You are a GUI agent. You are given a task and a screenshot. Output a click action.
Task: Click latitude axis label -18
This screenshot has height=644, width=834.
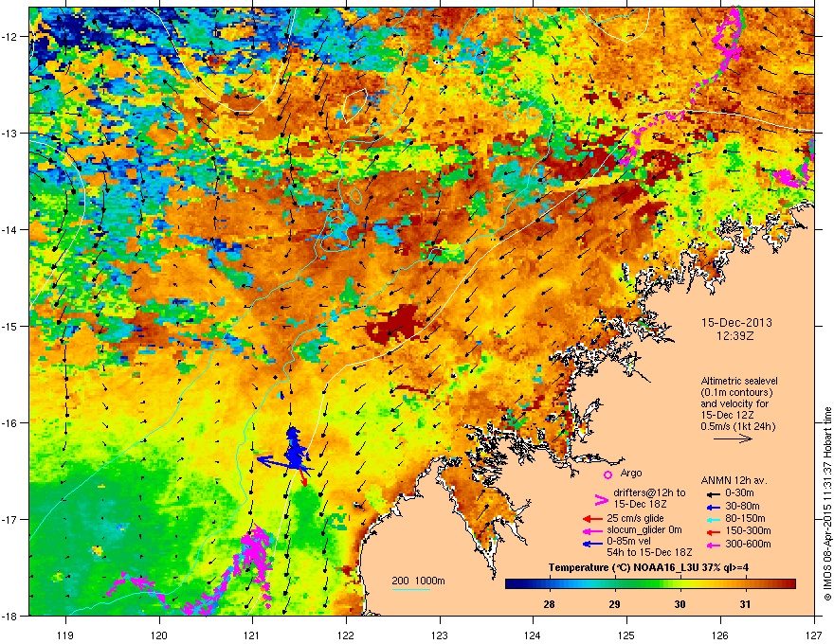[10, 616]
